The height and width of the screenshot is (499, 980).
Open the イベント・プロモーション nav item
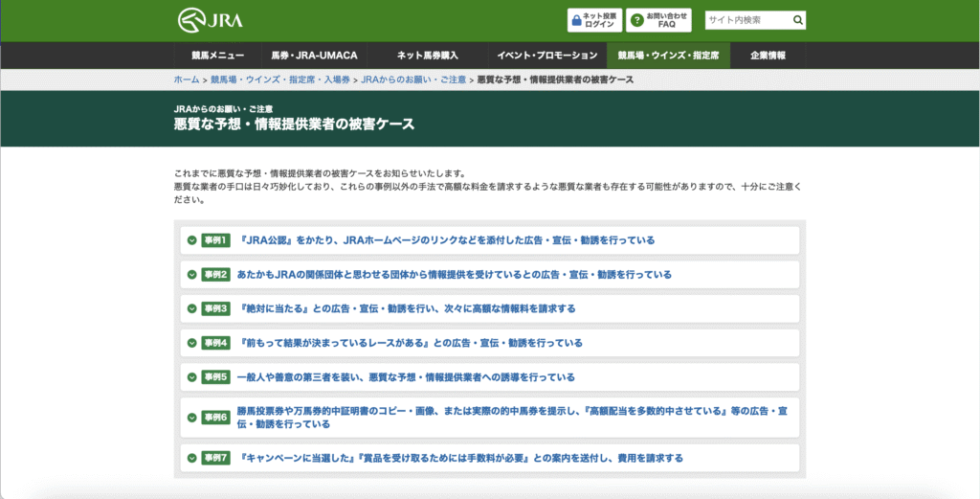click(547, 56)
